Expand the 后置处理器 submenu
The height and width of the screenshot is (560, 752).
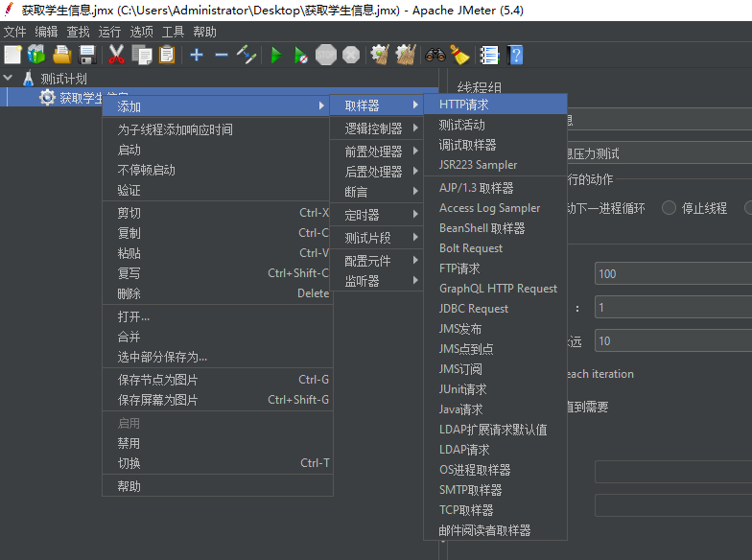pyautogui.click(x=376, y=171)
